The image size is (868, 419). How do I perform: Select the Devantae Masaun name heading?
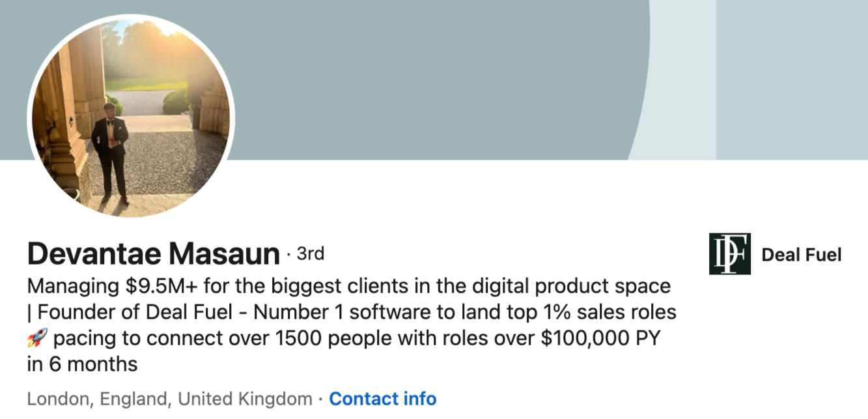[x=154, y=253]
